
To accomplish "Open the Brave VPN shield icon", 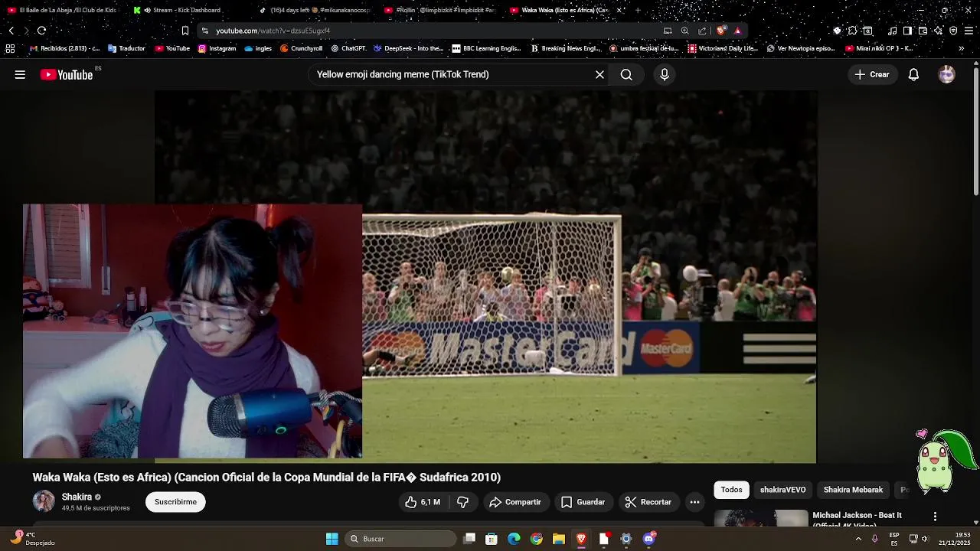I will click(953, 31).
